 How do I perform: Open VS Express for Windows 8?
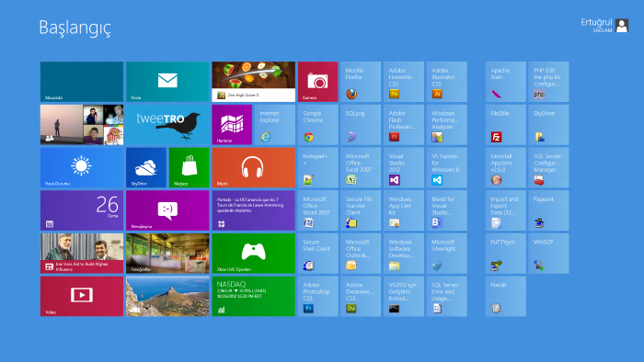point(447,167)
